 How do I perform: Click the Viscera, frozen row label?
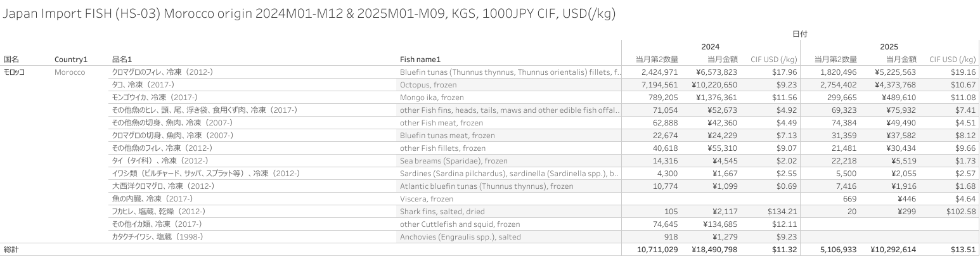[x=425, y=199]
